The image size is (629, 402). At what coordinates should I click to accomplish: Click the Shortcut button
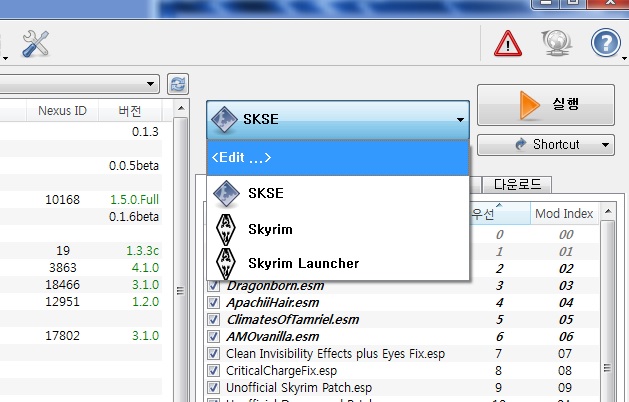point(546,144)
